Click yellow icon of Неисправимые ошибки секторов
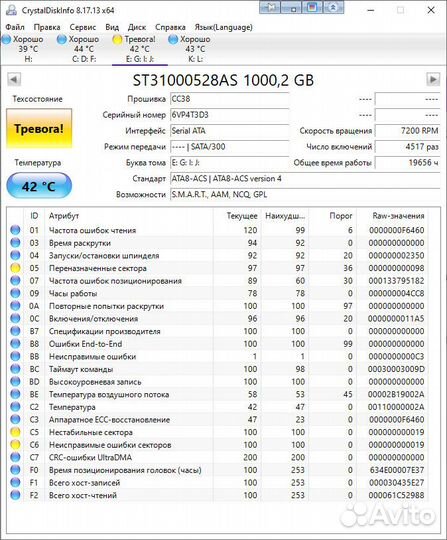 [15, 445]
